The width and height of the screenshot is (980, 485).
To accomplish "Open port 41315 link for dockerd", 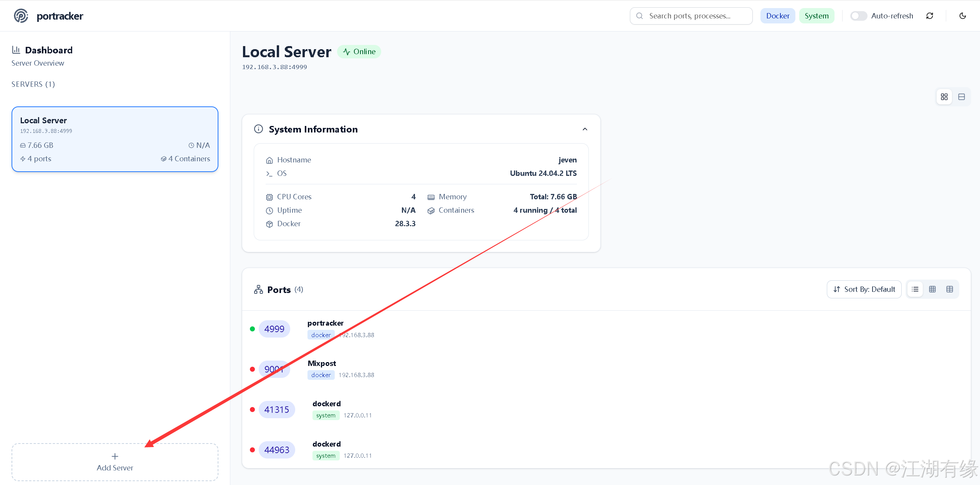I will pyautogui.click(x=276, y=410).
